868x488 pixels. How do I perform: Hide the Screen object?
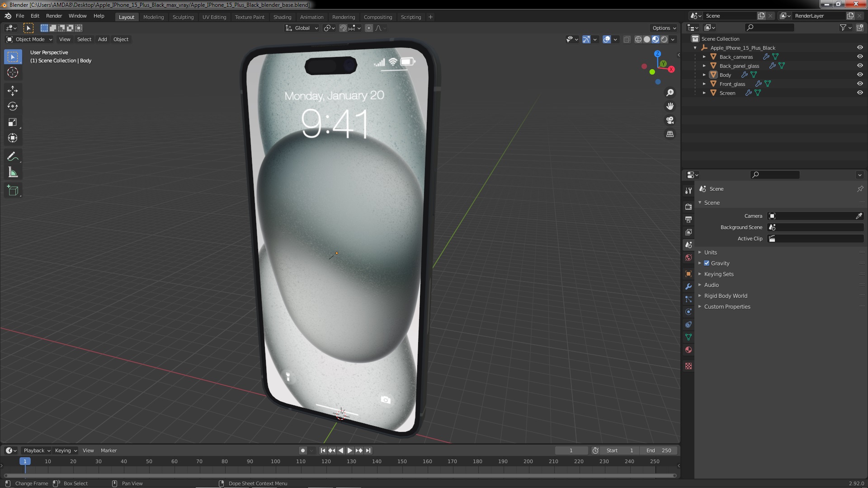[x=860, y=93]
